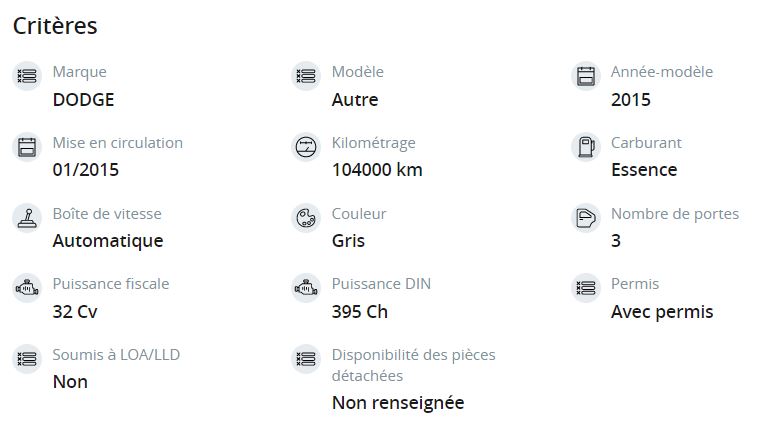This screenshot has width=761, height=444.
Task: Click the icon for Disponibilité des pièces détachées
Action: click(x=306, y=359)
